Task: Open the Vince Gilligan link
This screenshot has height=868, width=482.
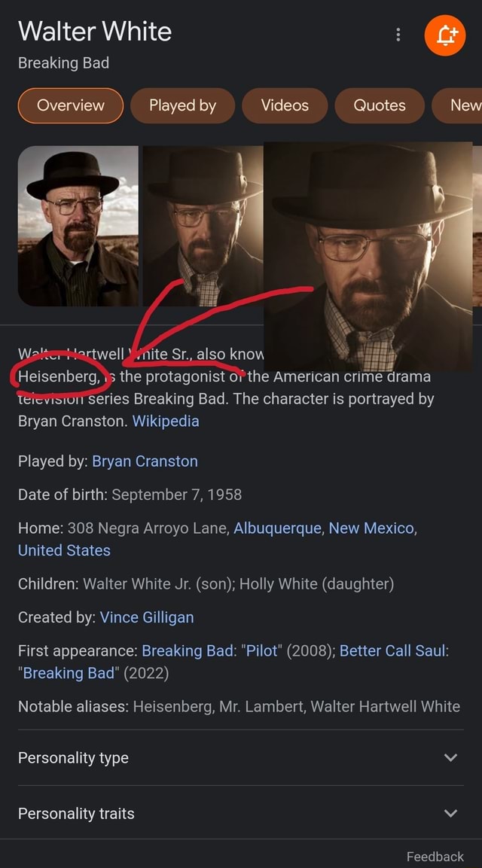Action: pyautogui.click(x=147, y=617)
